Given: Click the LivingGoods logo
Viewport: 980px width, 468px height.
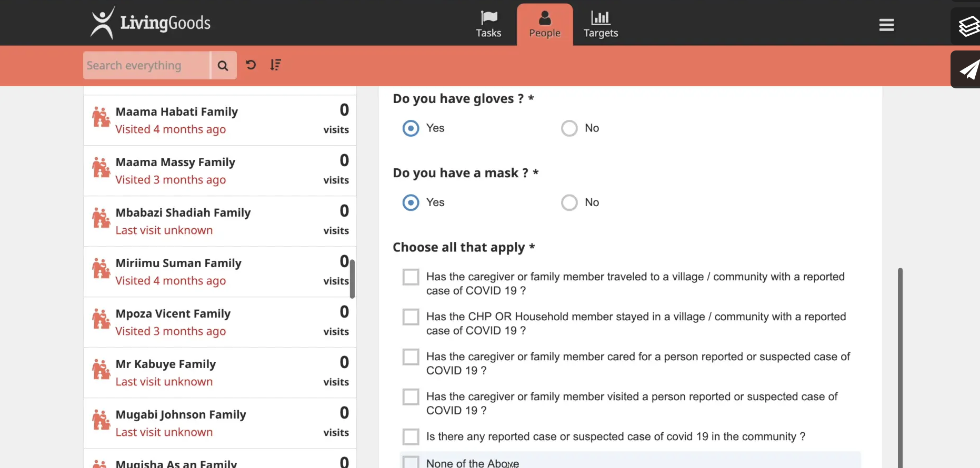Looking at the screenshot, I should tap(151, 23).
